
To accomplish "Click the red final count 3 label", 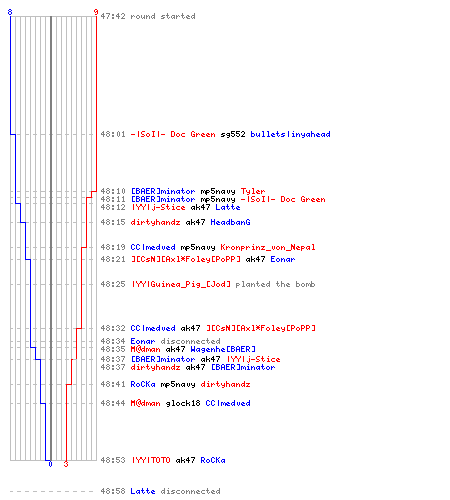I will pos(66,464).
